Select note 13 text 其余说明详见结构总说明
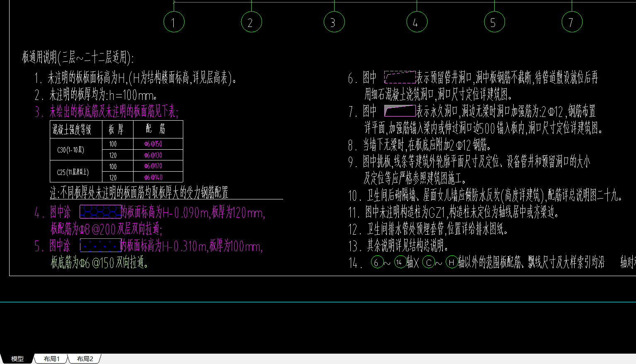The image size is (636, 364). click(408, 246)
